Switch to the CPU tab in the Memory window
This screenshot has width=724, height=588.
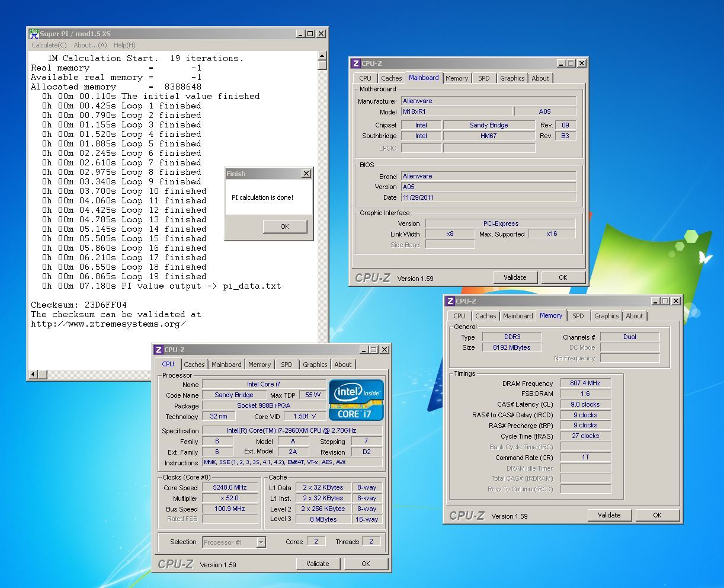tap(459, 316)
